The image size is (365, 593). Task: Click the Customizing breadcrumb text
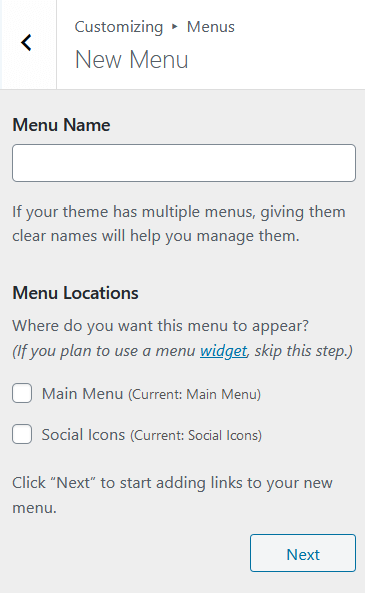[119, 27]
